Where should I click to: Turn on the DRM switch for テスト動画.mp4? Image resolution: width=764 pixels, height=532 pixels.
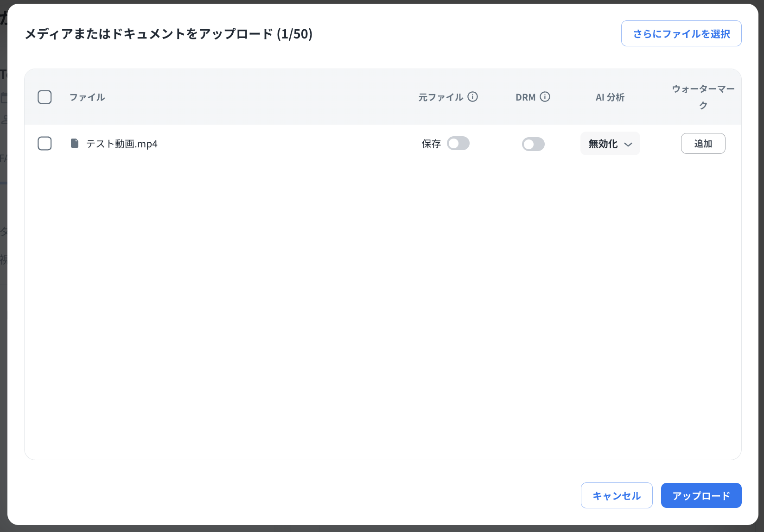533,144
